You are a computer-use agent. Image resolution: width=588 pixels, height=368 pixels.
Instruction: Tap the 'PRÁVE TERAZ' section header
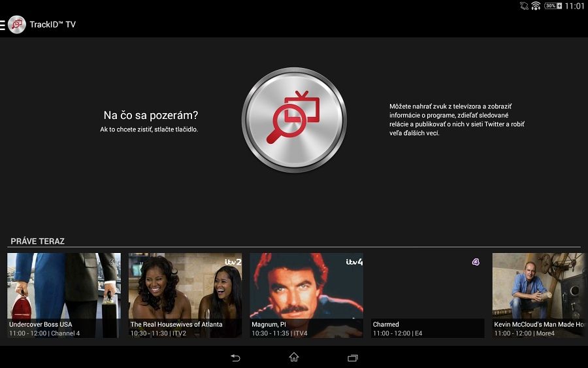[37, 241]
